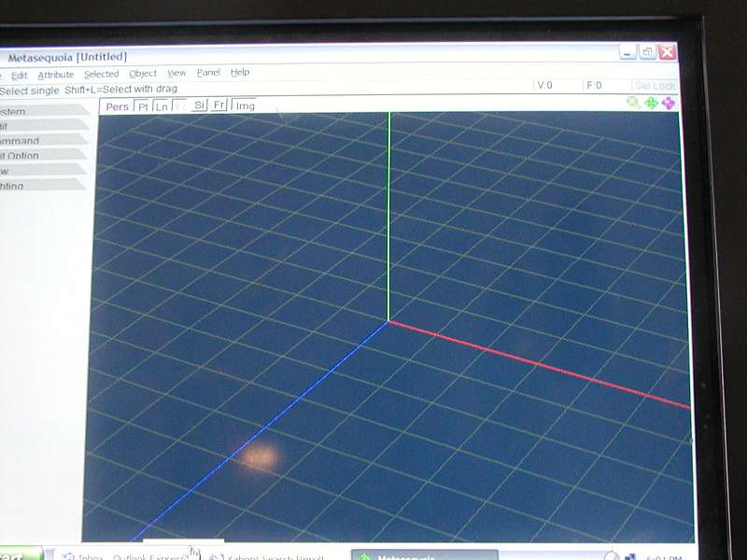Open the Selected menu
This screenshot has height=560, width=747.
tap(101, 75)
